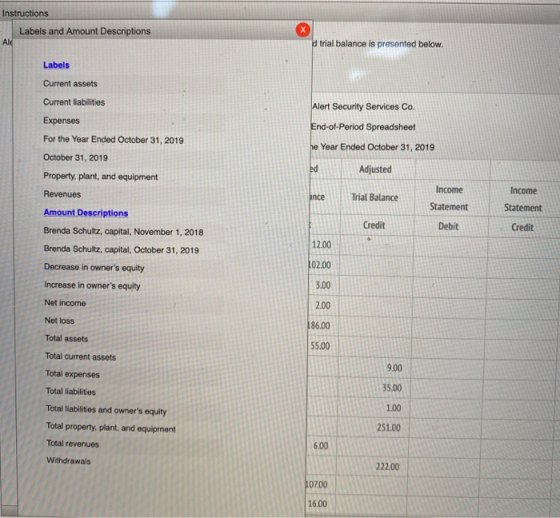Select the Net income description

tap(65, 303)
